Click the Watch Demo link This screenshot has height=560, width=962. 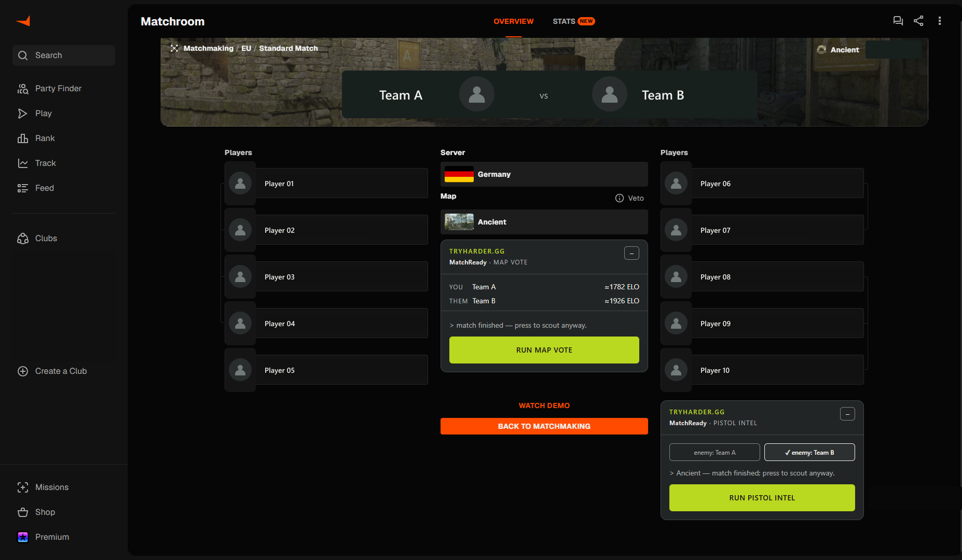(x=544, y=405)
